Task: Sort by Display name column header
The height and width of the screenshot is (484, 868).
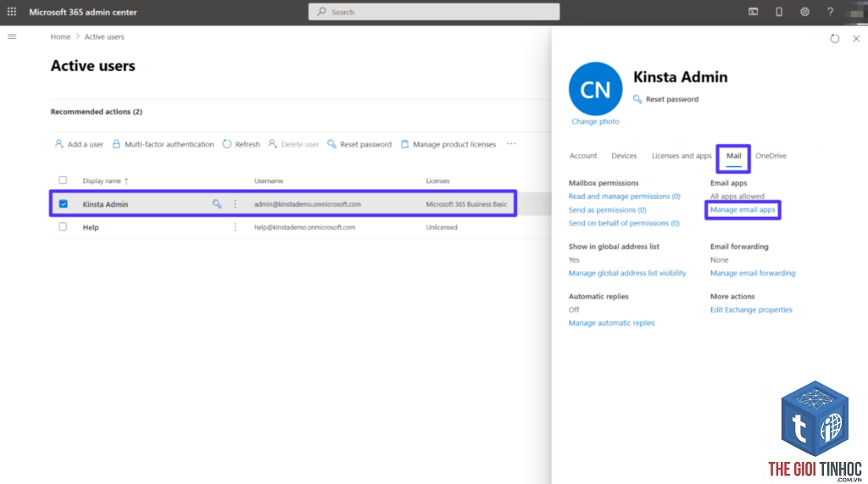Action: point(105,181)
